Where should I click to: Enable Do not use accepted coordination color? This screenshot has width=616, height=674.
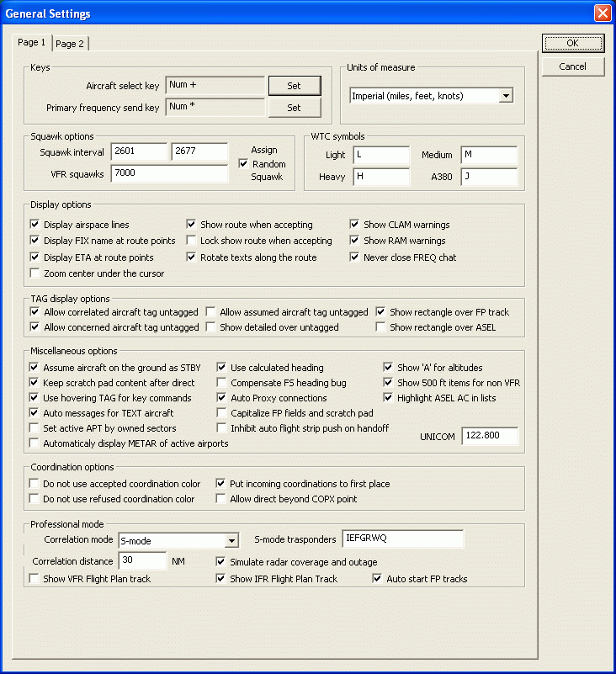[x=34, y=483]
